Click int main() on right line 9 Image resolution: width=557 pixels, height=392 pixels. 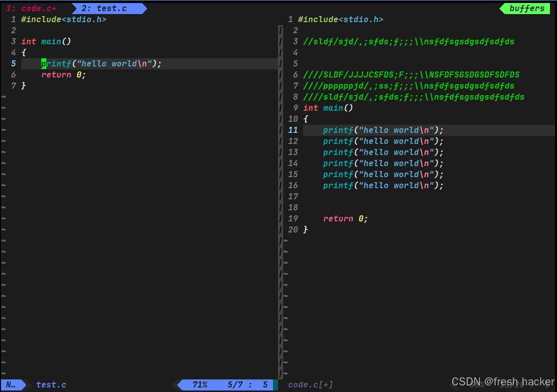point(328,108)
